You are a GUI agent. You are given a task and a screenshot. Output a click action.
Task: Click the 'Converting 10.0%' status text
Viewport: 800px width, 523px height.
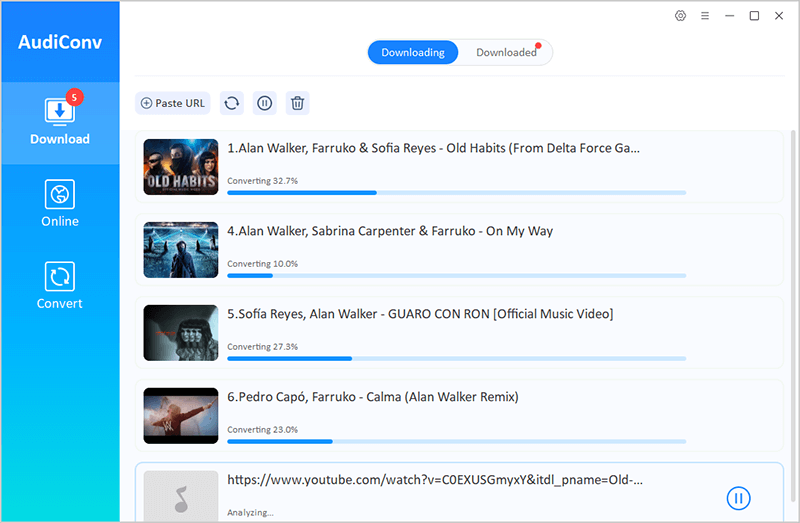pyautogui.click(x=262, y=264)
